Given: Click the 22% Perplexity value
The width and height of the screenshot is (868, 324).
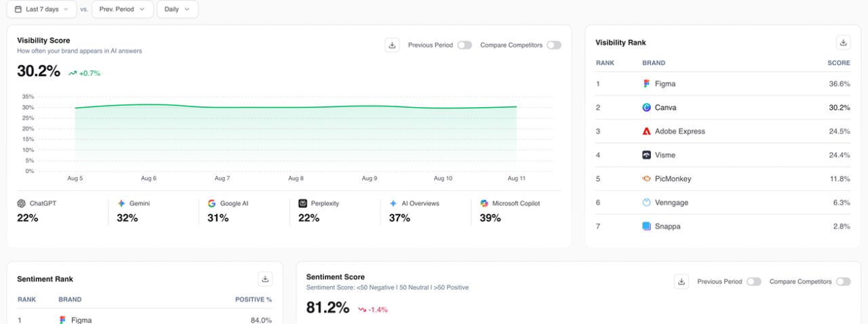Looking at the screenshot, I should 309,218.
